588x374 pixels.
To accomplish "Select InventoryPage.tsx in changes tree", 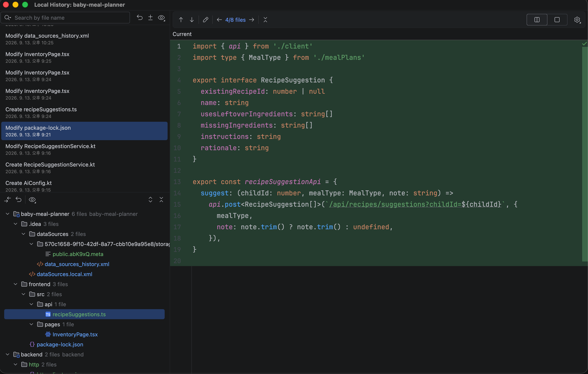I will point(75,334).
